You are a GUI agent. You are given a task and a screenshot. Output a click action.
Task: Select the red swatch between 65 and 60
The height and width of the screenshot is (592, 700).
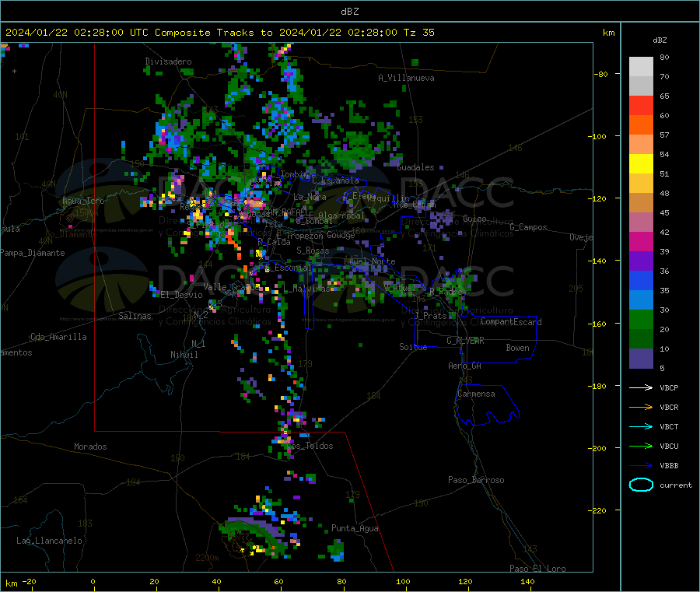641,105
